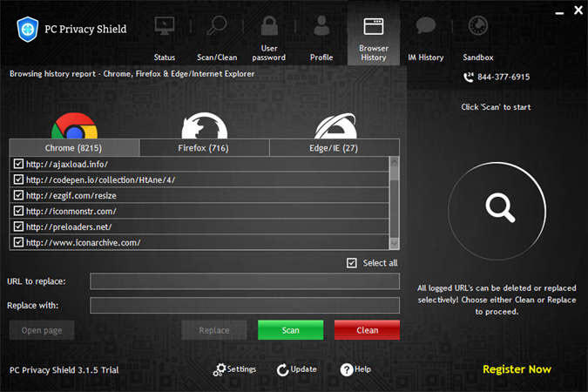
Task: Click the Firefox browser logo
Action: [x=205, y=126]
